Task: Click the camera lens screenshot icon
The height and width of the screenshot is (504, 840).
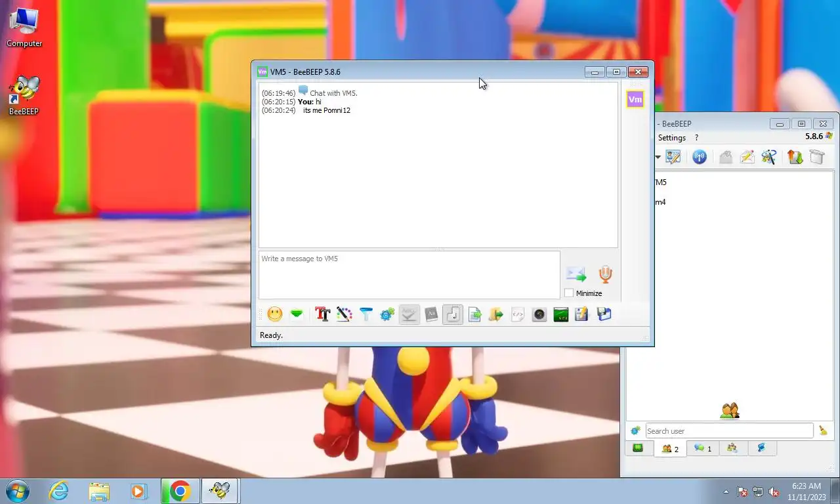Action: click(x=539, y=314)
